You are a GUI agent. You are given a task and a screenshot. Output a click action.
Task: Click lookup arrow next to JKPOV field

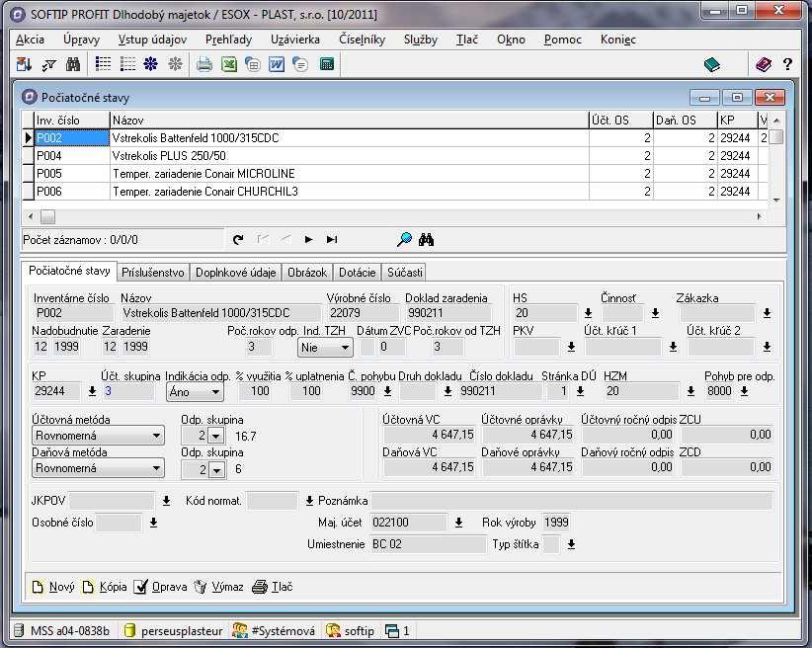point(166,501)
